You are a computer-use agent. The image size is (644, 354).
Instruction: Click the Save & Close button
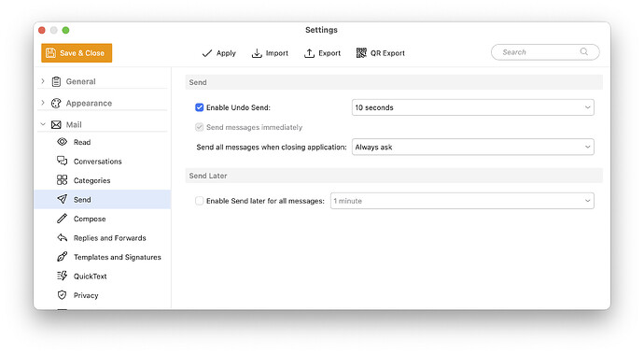(77, 53)
